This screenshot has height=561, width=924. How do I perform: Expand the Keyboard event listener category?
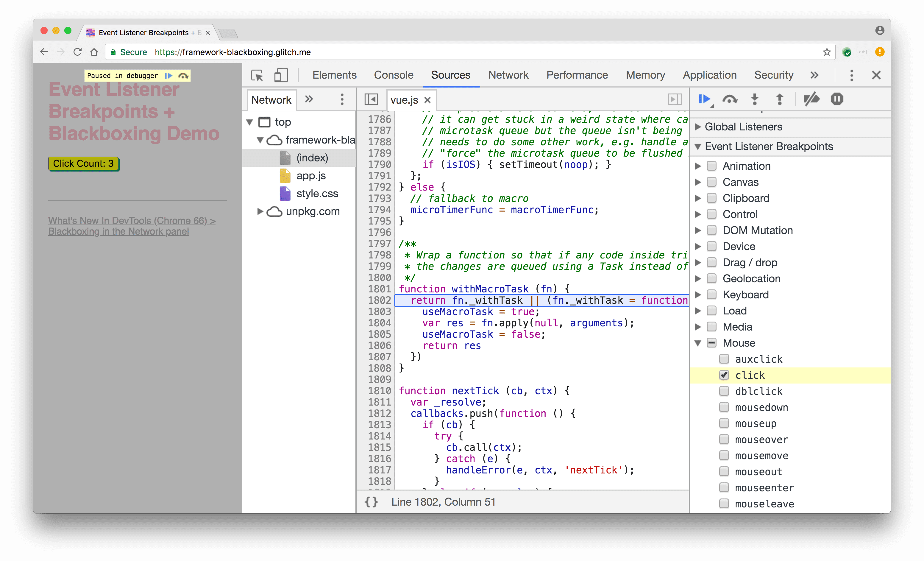pos(701,294)
